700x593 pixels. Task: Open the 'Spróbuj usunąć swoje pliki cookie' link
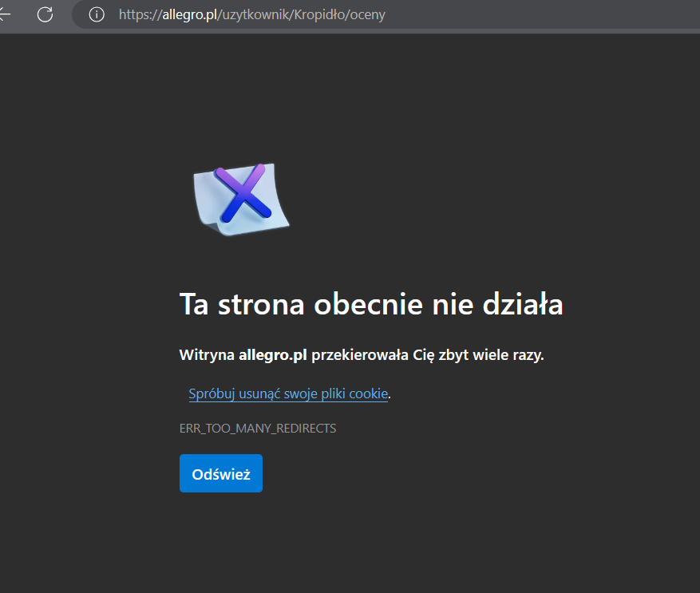point(287,393)
